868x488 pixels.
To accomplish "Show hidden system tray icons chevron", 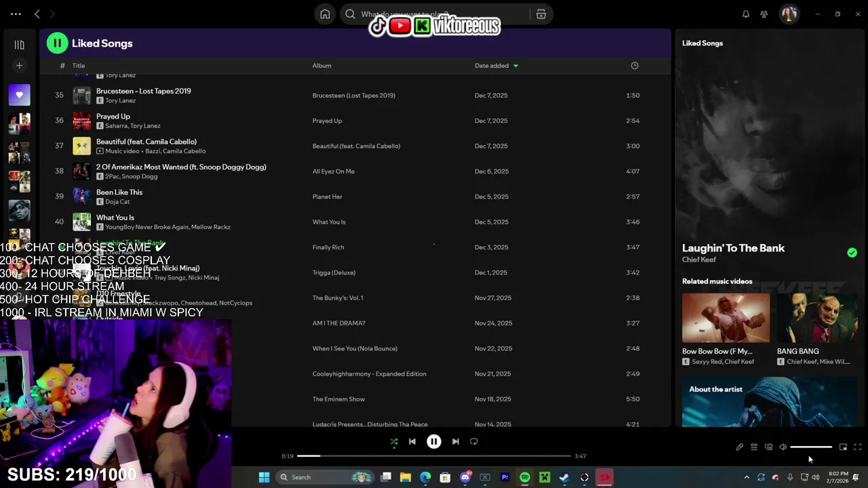I will tap(747, 477).
